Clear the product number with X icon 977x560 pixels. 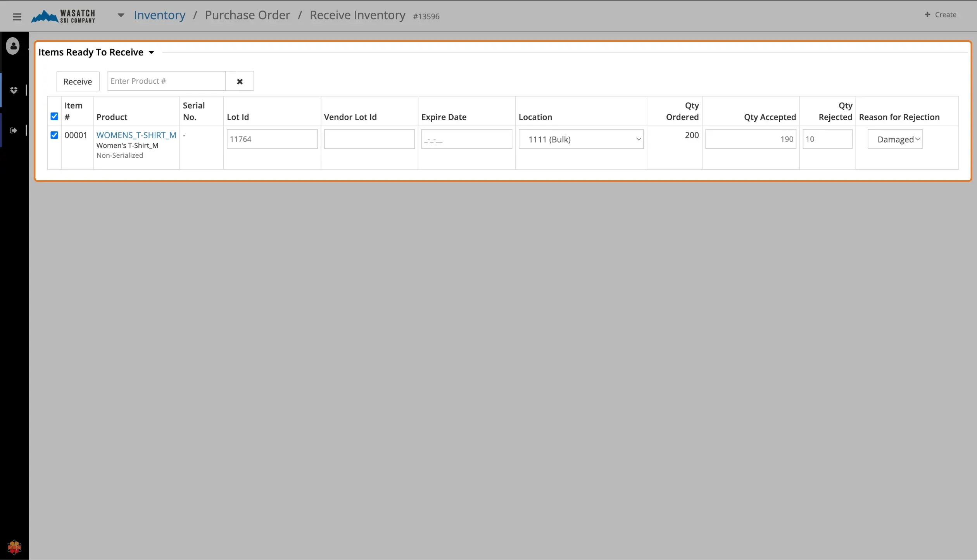[240, 81]
